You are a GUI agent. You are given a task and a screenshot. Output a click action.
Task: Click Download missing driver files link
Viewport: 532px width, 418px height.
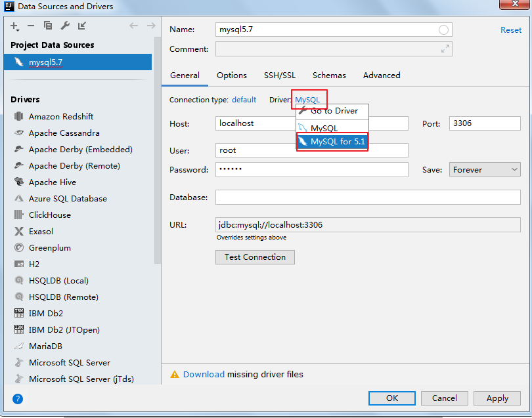[204, 374]
